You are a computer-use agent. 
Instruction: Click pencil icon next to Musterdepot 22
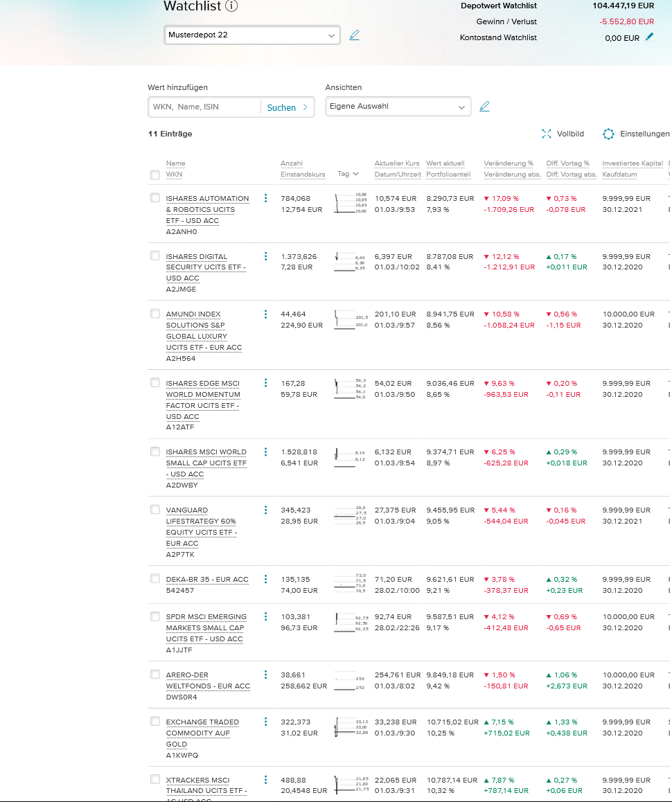pos(354,35)
